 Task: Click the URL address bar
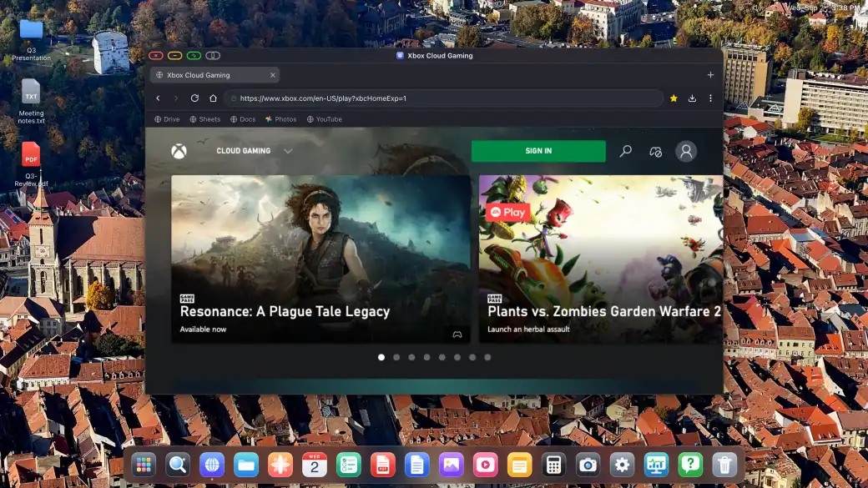click(x=443, y=98)
